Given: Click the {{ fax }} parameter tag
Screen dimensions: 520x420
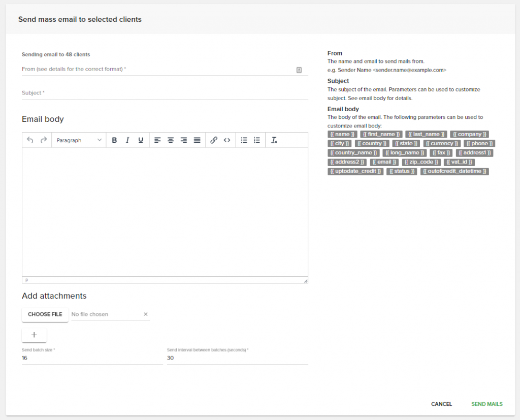Looking at the screenshot, I should pos(441,152).
